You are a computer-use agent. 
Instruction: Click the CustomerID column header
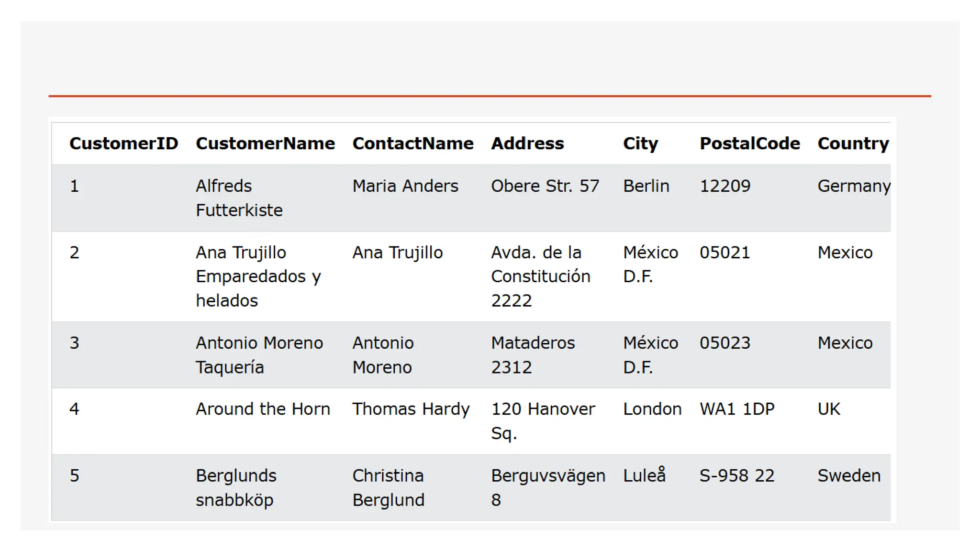tap(123, 143)
